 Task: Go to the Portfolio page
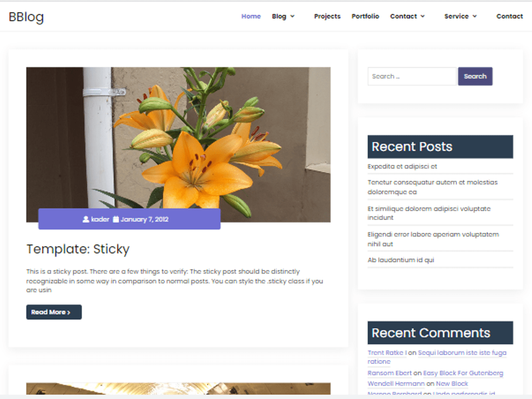365,16
